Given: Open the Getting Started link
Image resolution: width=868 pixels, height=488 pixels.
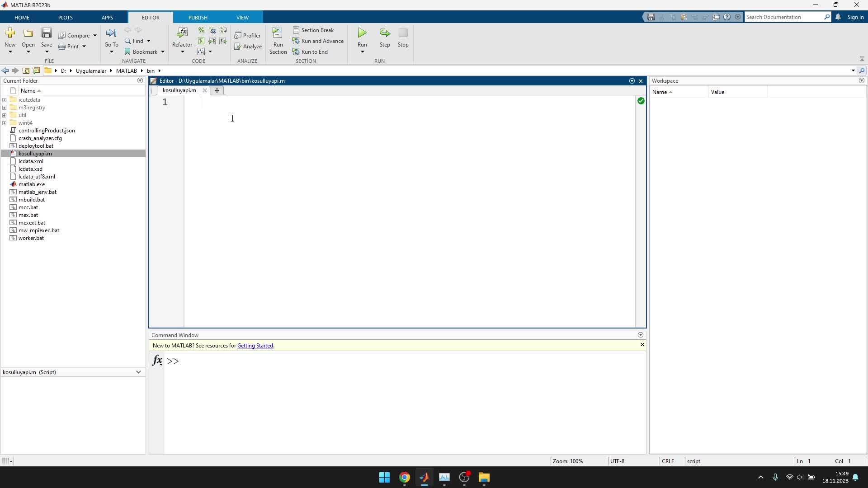Looking at the screenshot, I should point(255,346).
